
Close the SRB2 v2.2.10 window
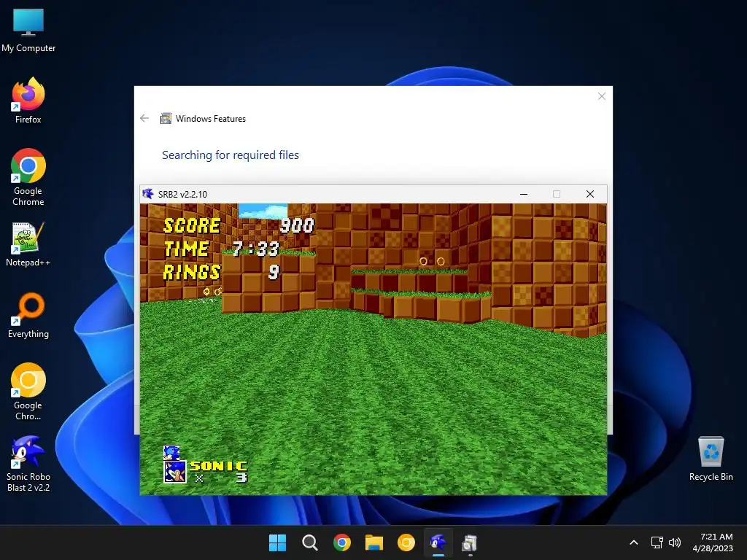pyautogui.click(x=589, y=194)
